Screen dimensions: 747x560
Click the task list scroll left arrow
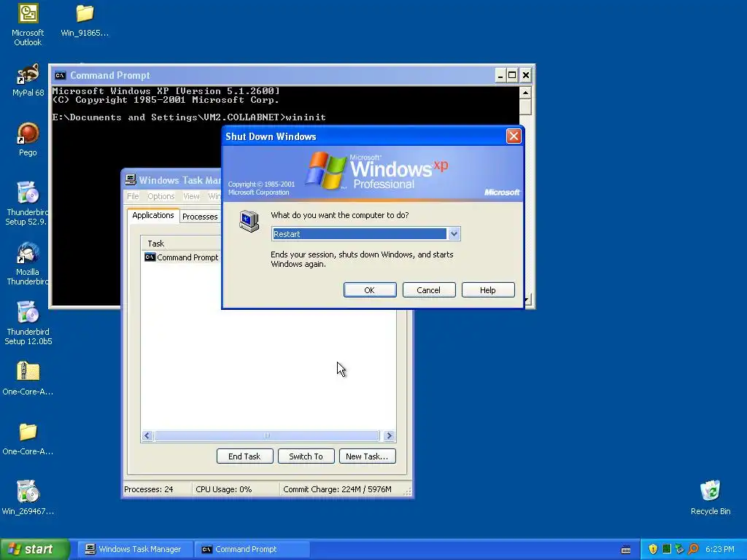coord(147,436)
